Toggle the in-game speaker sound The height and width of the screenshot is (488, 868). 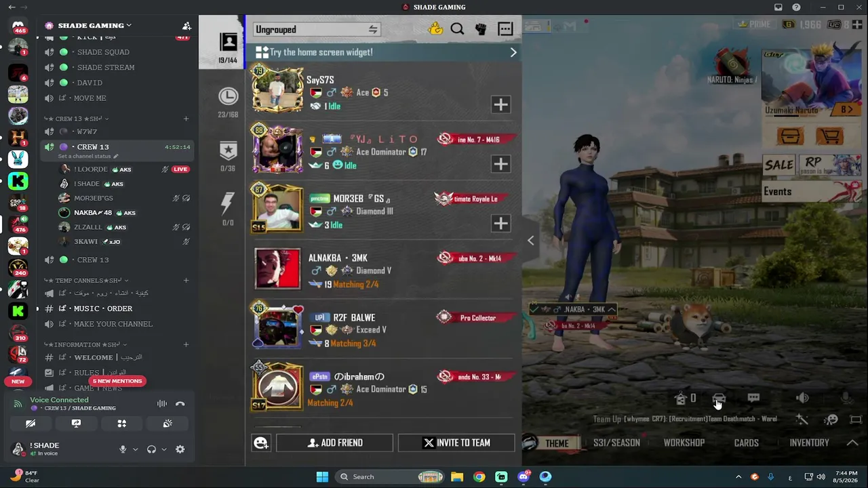[802, 399]
